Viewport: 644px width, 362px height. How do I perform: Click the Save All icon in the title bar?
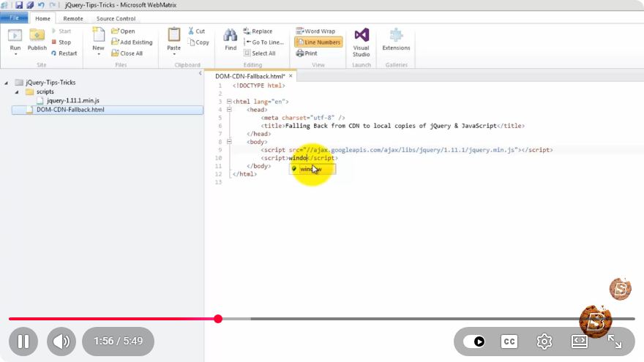pyautogui.click(x=30, y=5)
